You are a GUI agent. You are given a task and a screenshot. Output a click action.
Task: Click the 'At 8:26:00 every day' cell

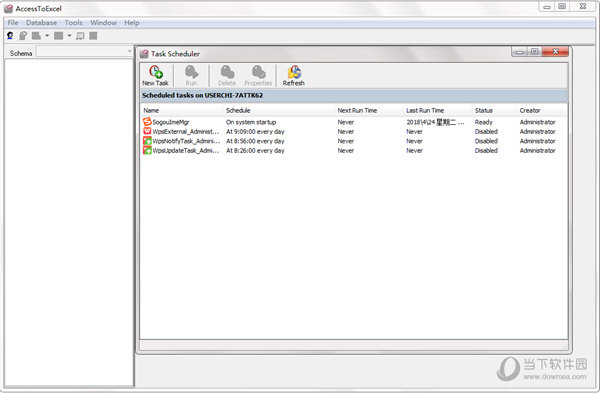pyautogui.click(x=255, y=151)
